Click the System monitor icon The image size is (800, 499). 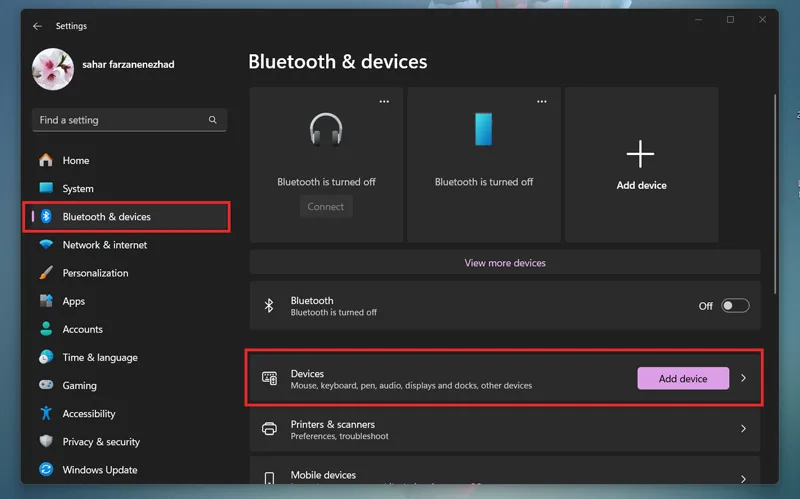(46, 188)
